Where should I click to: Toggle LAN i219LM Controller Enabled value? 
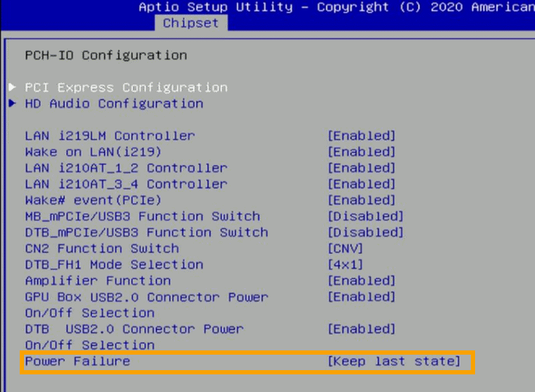(x=362, y=136)
